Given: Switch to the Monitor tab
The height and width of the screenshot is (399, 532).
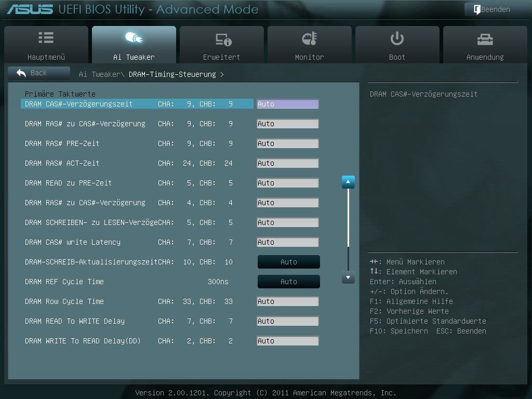Looking at the screenshot, I should point(310,45).
